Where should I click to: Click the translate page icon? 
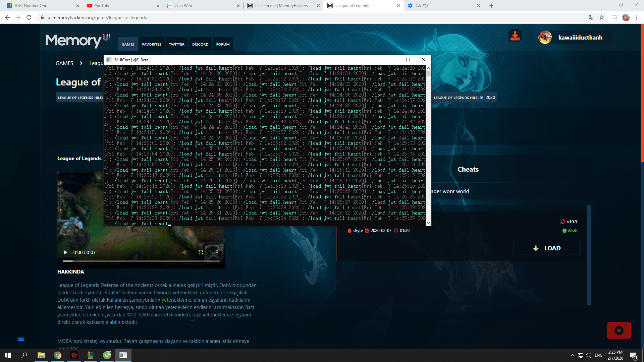(591, 17)
